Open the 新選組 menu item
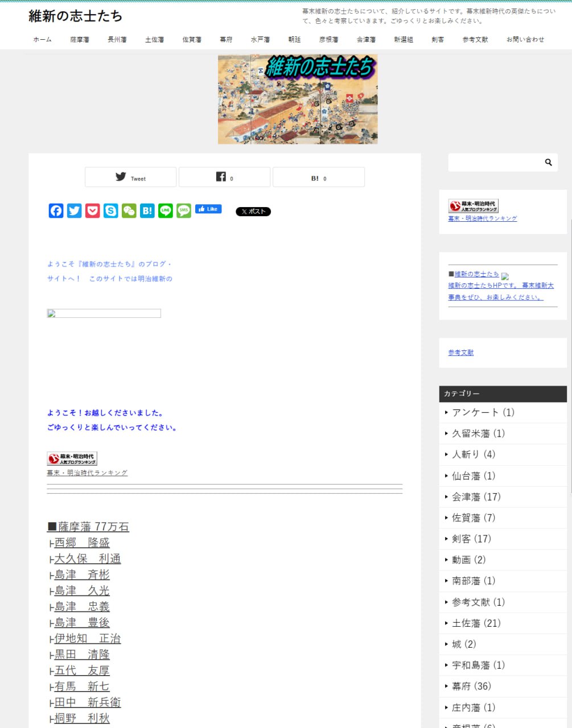 [x=404, y=40]
